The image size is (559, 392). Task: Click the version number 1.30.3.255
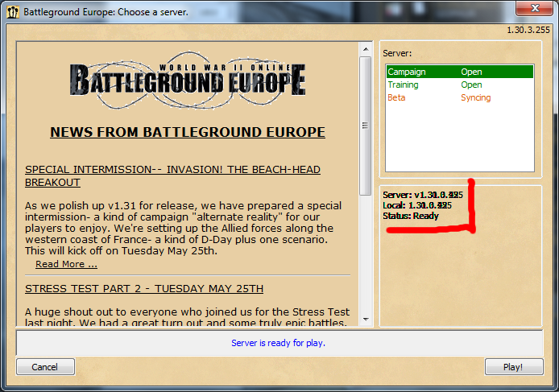click(x=528, y=30)
